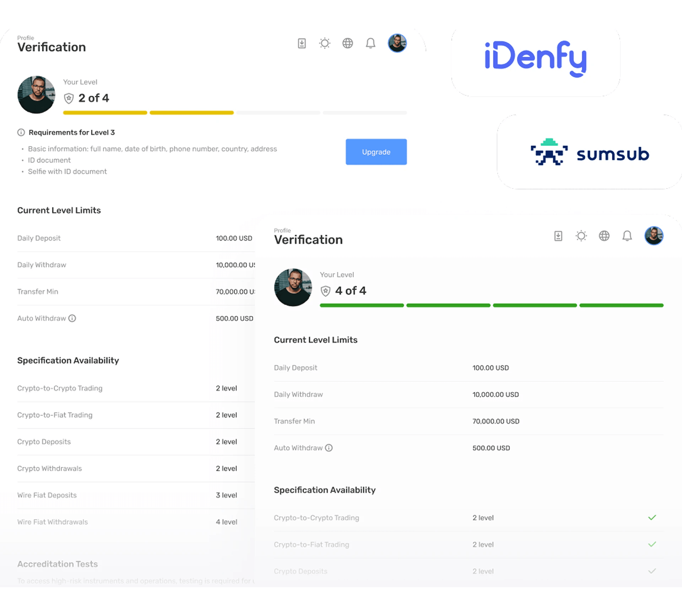Click info icon next to Auto Withdraw in the right panel
The width and height of the screenshot is (682, 616).
(x=329, y=448)
